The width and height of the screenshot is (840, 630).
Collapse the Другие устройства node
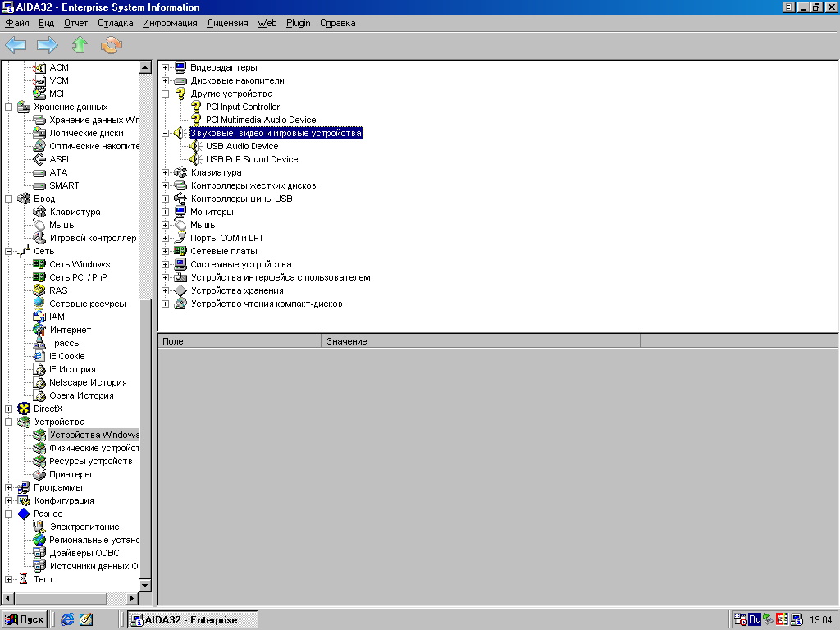[x=166, y=94]
